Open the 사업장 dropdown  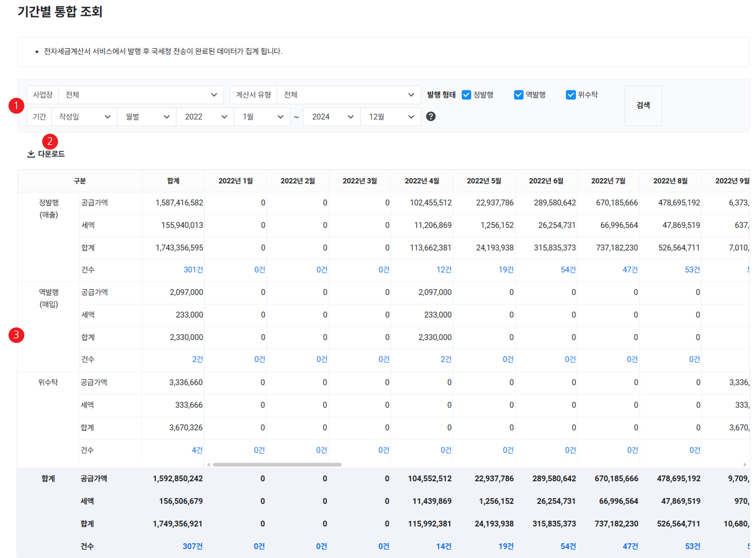click(141, 95)
